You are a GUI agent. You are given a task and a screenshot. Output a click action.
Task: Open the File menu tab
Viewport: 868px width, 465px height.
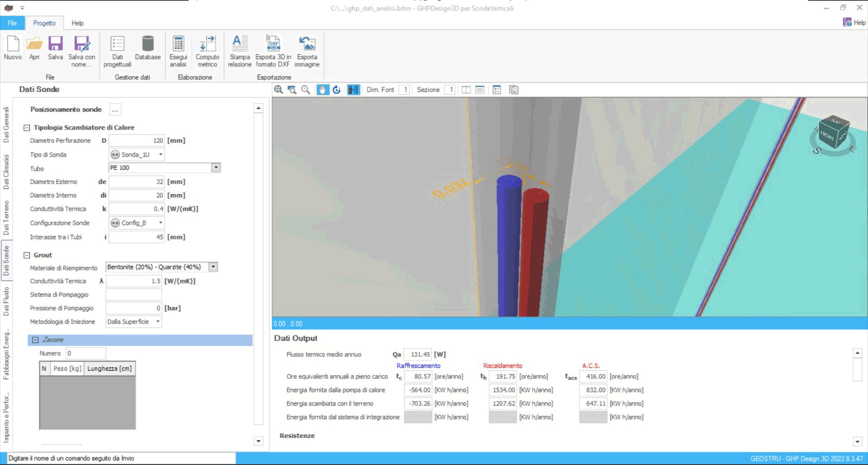pyautogui.click(x=12, y=23)
